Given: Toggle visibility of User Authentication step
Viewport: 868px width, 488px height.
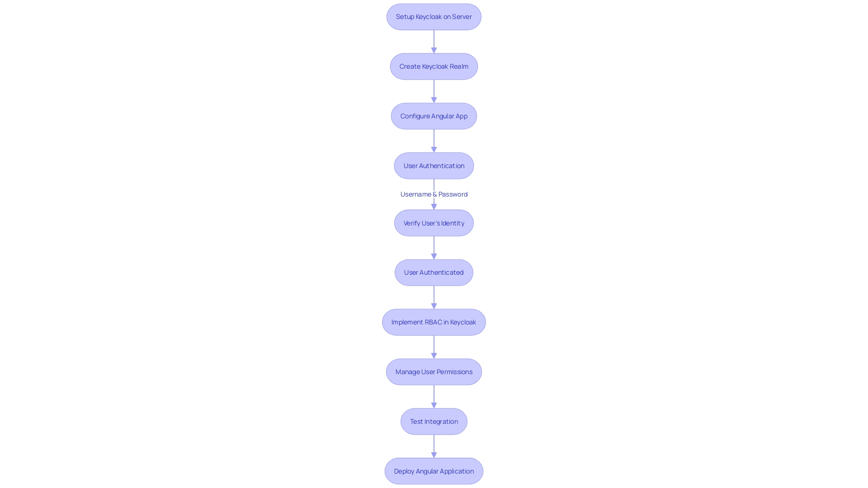Looking at the screenshot, I should 434,166.
